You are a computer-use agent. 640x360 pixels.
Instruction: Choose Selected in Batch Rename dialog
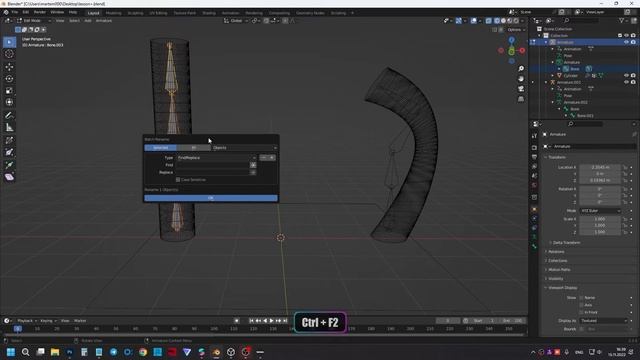tap(161, 148)
